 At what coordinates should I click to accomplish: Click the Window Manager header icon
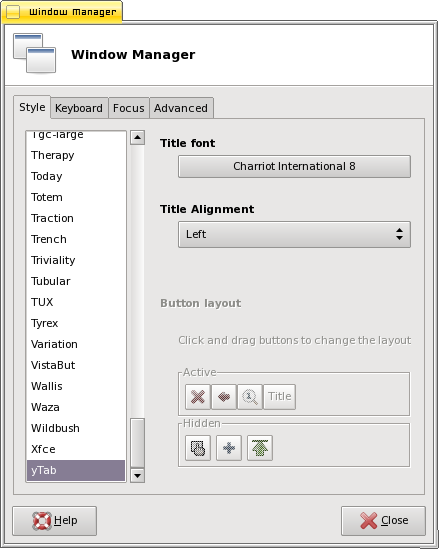click(x=34, y=53)
